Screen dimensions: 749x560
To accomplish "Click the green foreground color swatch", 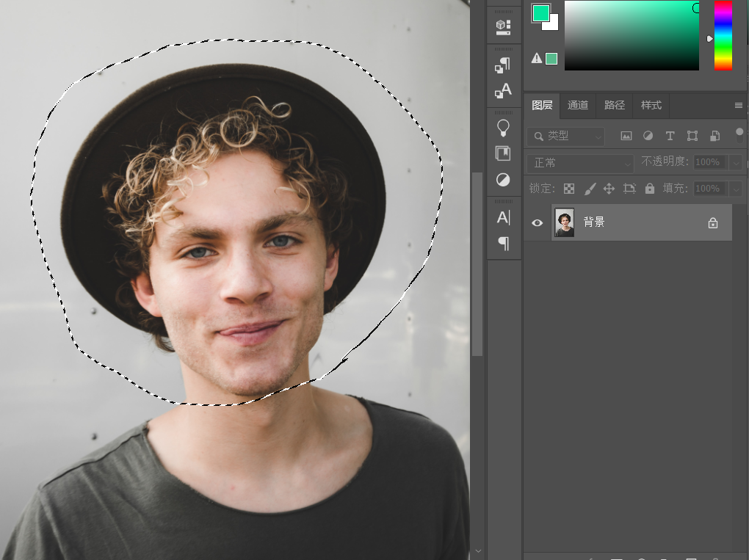I will click(x=540, y=13).
